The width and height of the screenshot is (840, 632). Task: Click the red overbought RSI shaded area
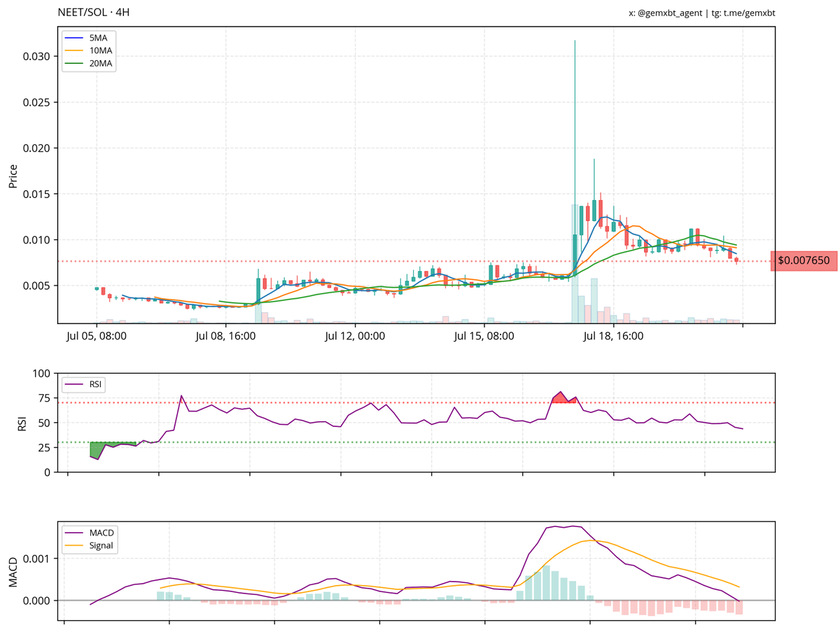[562, 398]
